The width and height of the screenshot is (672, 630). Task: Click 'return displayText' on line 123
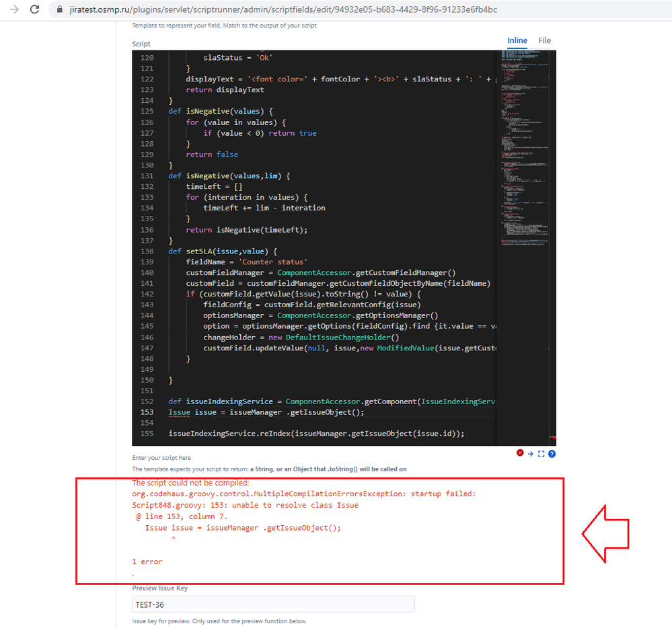[x=225, y=89]
